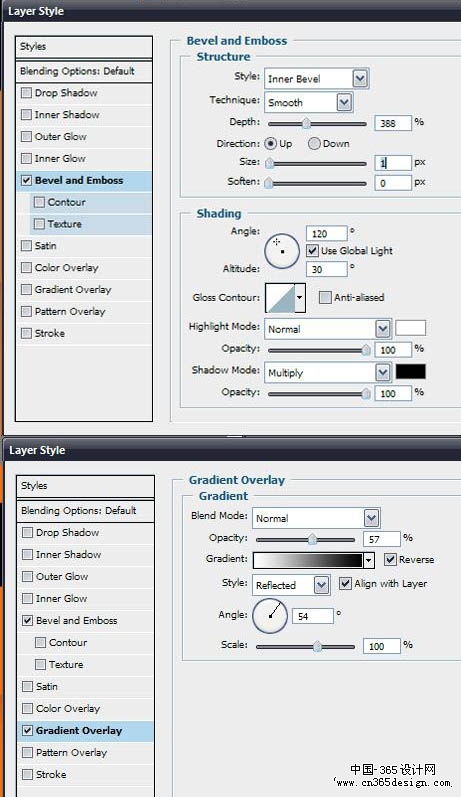Click the Highlight Opacity slider handle
The height and width of the screenshot is (797, 461).
coord(365,350)
